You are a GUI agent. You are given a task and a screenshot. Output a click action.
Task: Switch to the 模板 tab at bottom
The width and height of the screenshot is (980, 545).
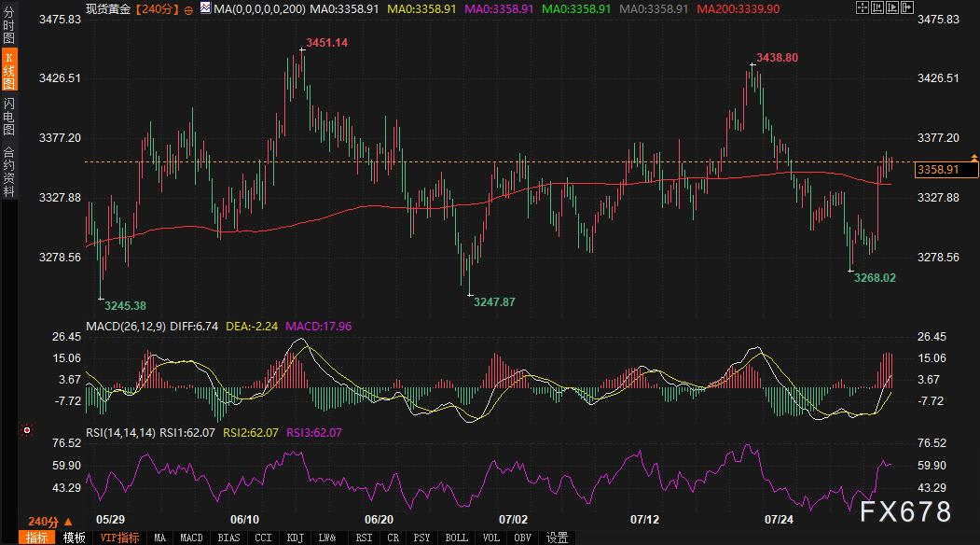[x=74, y=538]
